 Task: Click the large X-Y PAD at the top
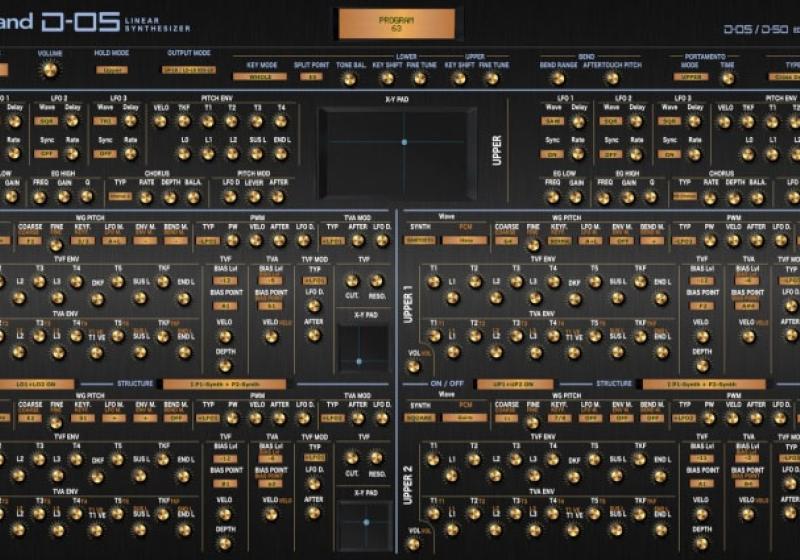click(x=397, y=153)
